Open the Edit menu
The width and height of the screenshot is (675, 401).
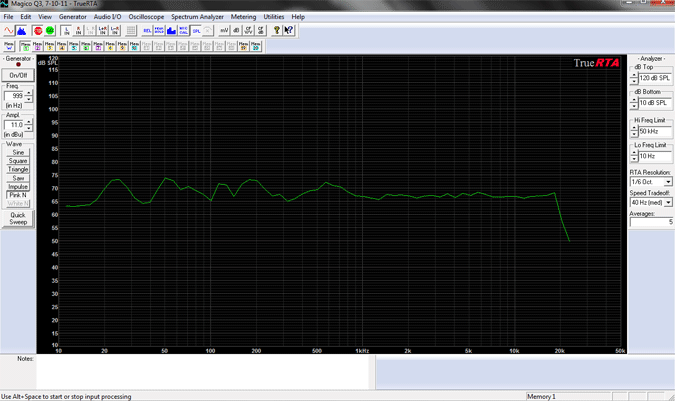(26, 17)
